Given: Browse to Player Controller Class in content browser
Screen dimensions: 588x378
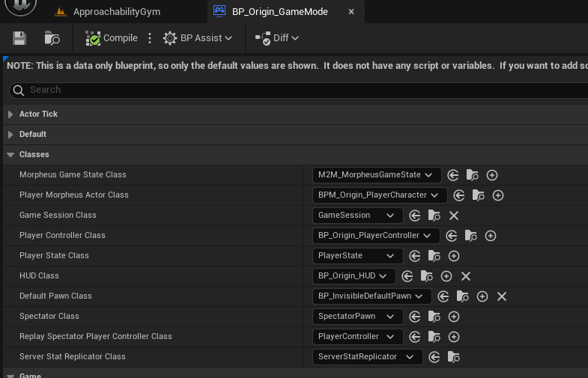Looking at the screenshot, I should click(472, 236).
